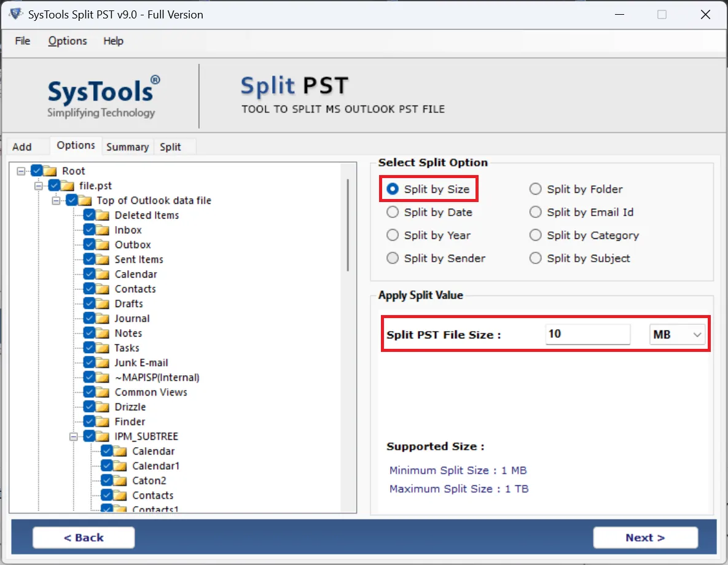Open the Options menu in menu bar
This screenshot has height=565, width=728.
68,41
